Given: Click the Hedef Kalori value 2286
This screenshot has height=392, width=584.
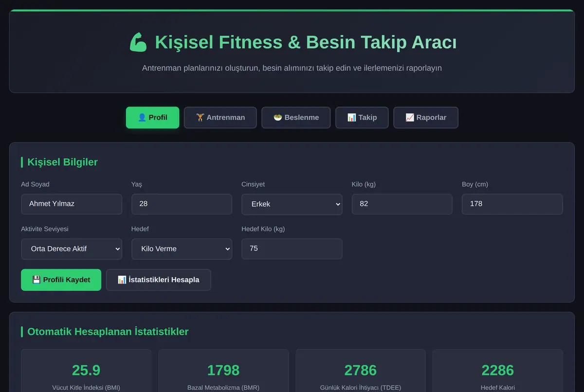Looking at the screenshot, I should pyautogui.click(x=498, y=370).
